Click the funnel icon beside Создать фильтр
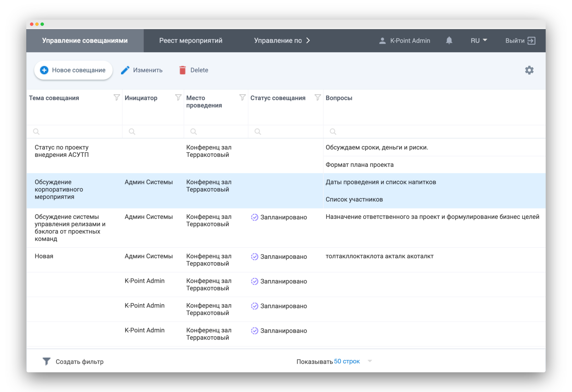572x392 pixels. click(x=47, y=361)
